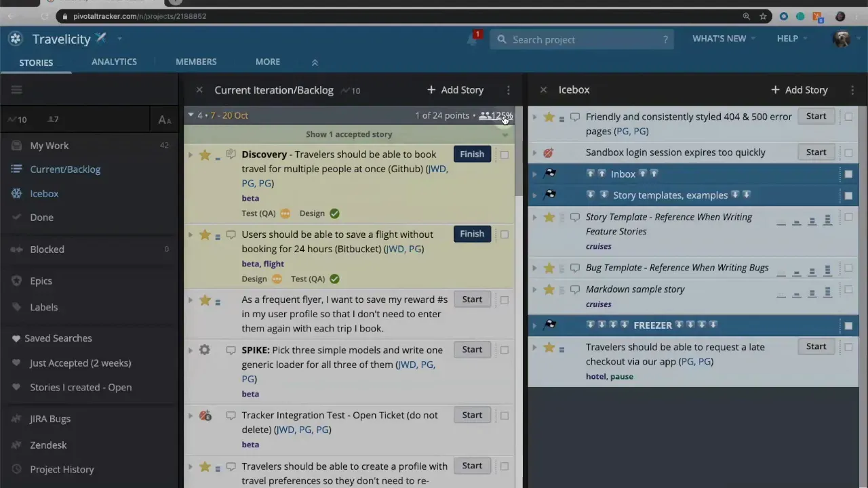Open the WHAT'S NEW dropdown
Image resolution: width=868 pixels, height=488 pixels.
pos(723,39)
